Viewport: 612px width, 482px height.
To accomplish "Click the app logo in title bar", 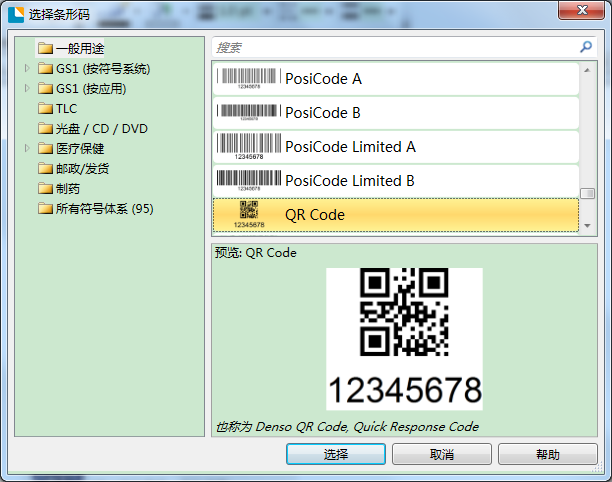I will [16, 14].
